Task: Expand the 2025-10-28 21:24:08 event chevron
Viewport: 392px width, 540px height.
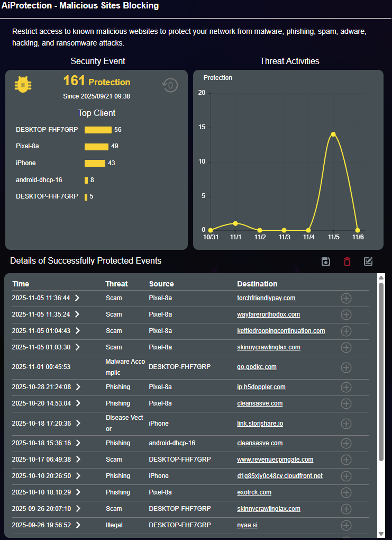Action: click(77, 388)
